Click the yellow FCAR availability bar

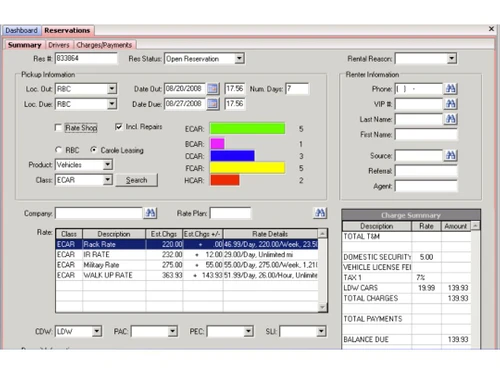(247, 168)
